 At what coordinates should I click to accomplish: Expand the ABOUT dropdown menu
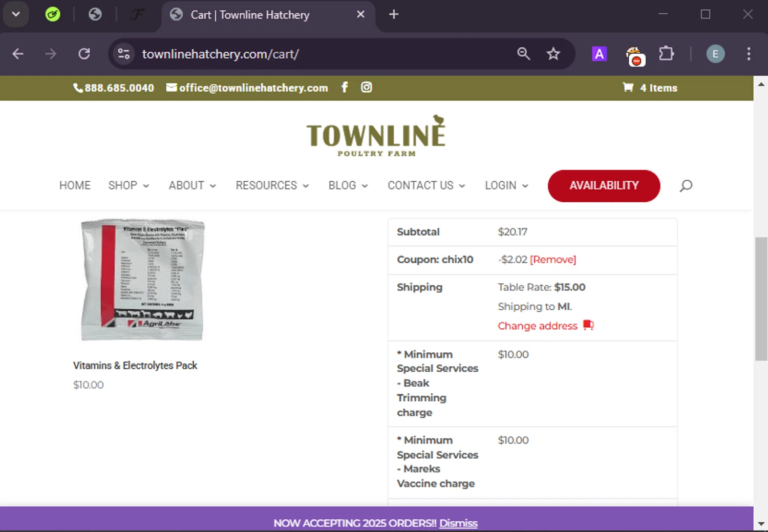coord(193,185)
